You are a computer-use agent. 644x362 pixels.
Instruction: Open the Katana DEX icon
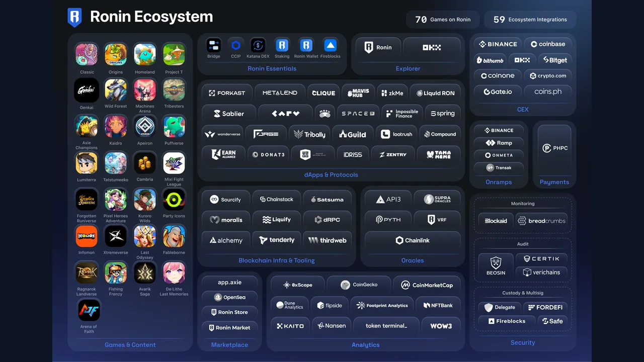point(258,45)
